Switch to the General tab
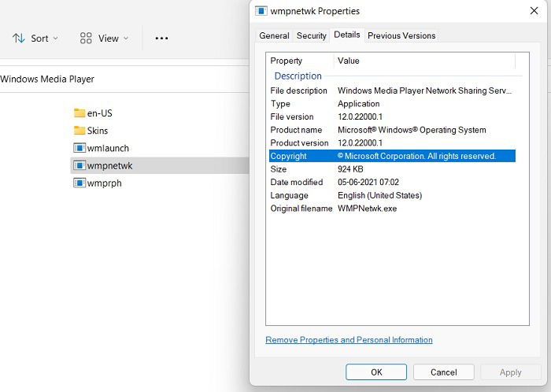 [x=274, y=35]
